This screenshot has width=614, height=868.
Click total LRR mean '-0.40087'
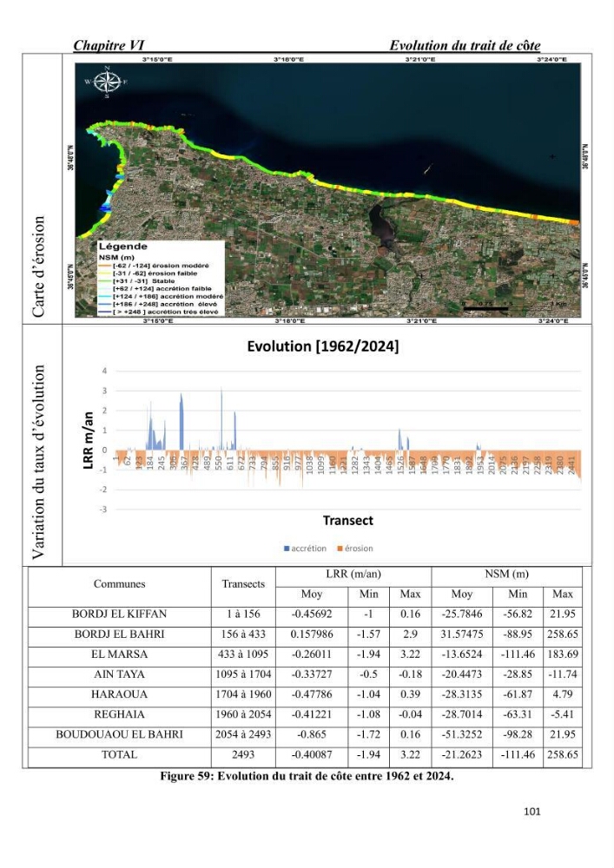[x=312, y=754]
